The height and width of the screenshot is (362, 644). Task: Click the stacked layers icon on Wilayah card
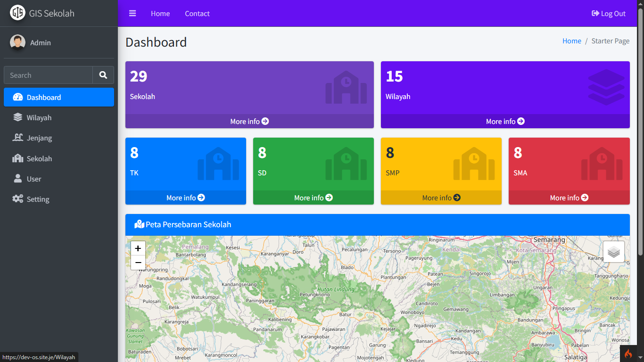(x=606, y=87)
